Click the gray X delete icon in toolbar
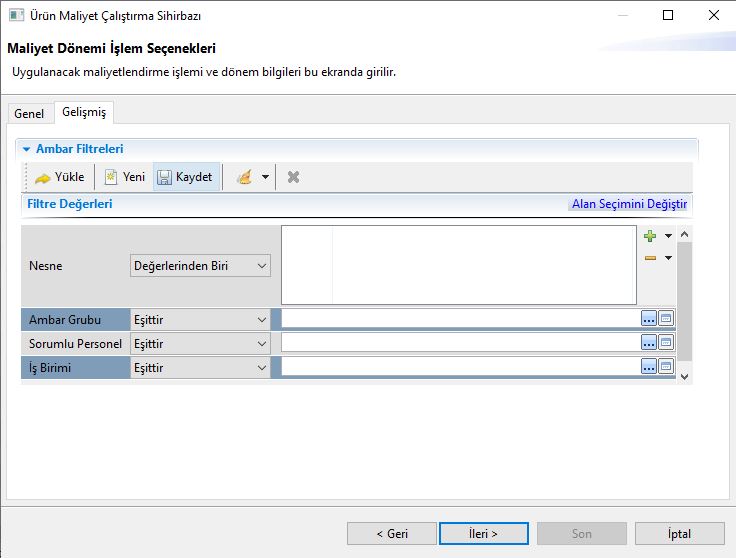This screenshot has width=736, height=558. [x=293, y=177]
